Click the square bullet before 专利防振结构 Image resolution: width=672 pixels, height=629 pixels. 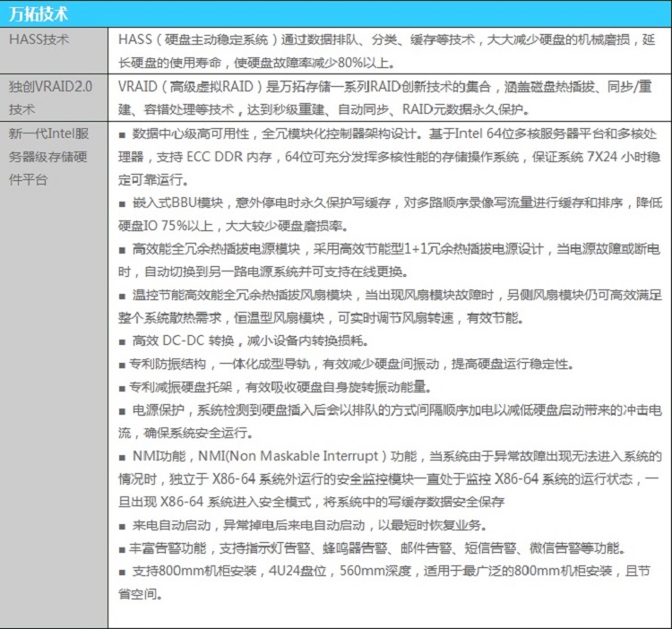(x=123, y=365)
